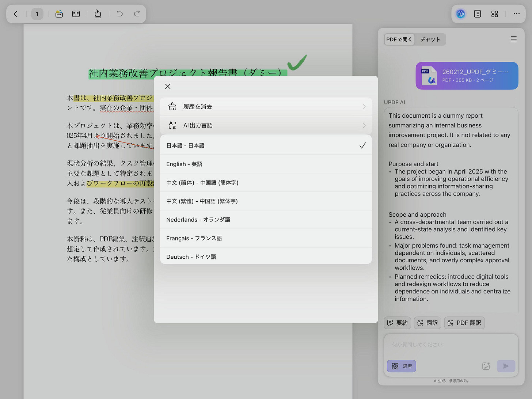Click the undo arrow in the toolbar
Screen dimensions: 532x399
click(x=119, y=14)
